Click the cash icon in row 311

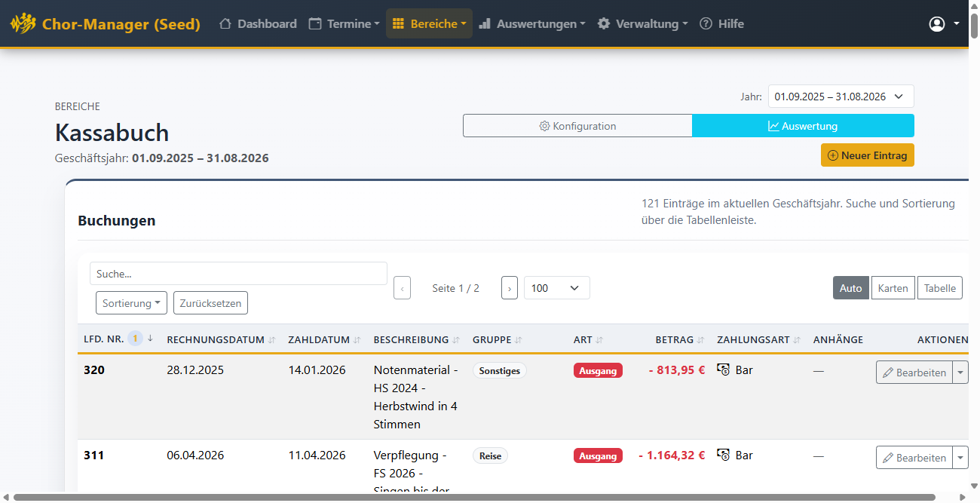[x=724, y=455]
